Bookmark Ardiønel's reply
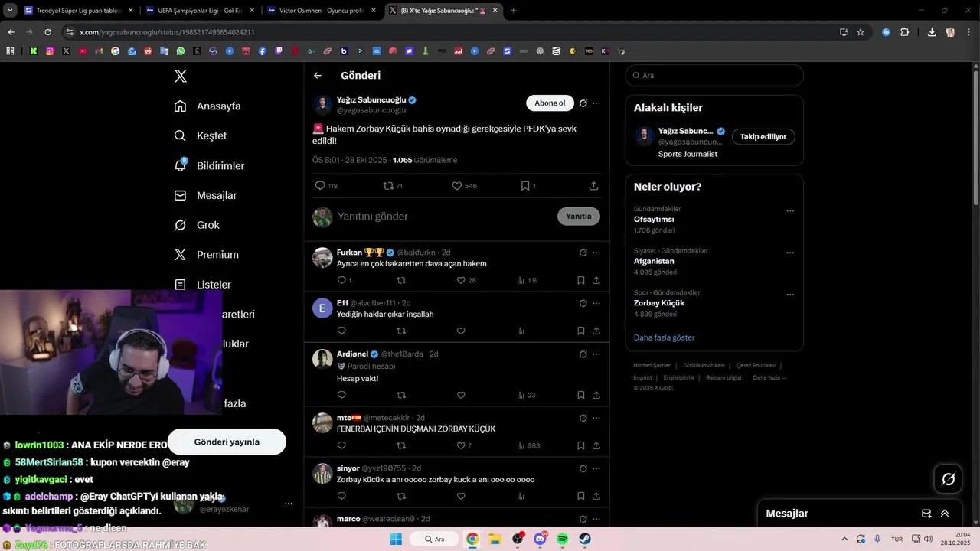 tap(581, 395)
